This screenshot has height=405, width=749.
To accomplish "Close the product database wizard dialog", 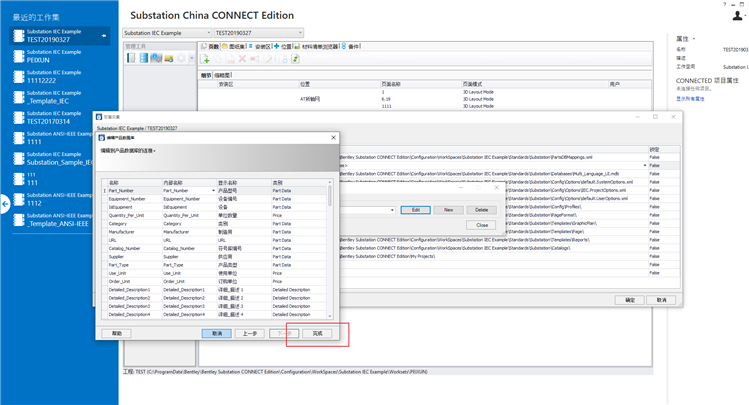I will click(333, 138).
